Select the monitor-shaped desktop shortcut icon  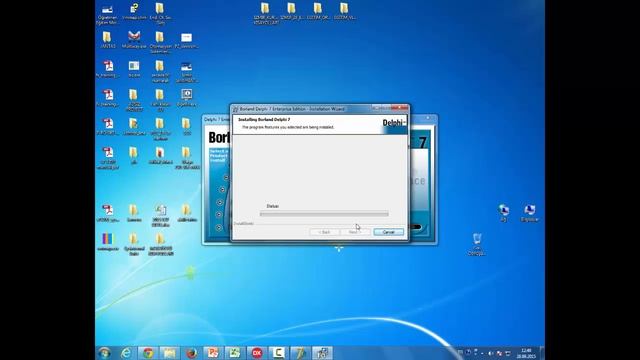187,98
